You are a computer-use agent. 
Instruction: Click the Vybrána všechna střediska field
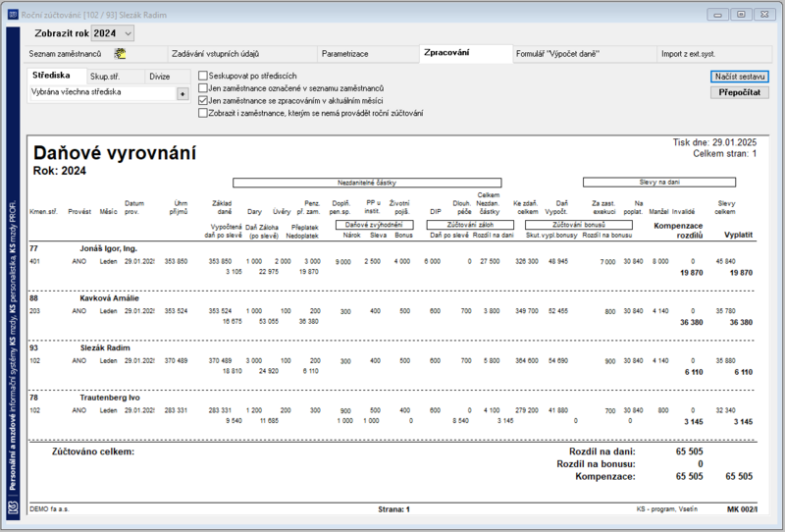click(102, 92)
